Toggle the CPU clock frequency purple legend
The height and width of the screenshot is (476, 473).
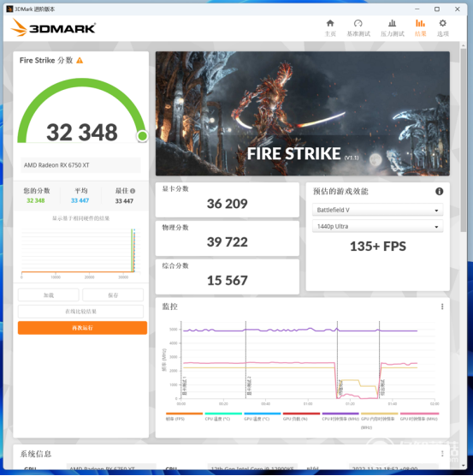tap(340, 416)
